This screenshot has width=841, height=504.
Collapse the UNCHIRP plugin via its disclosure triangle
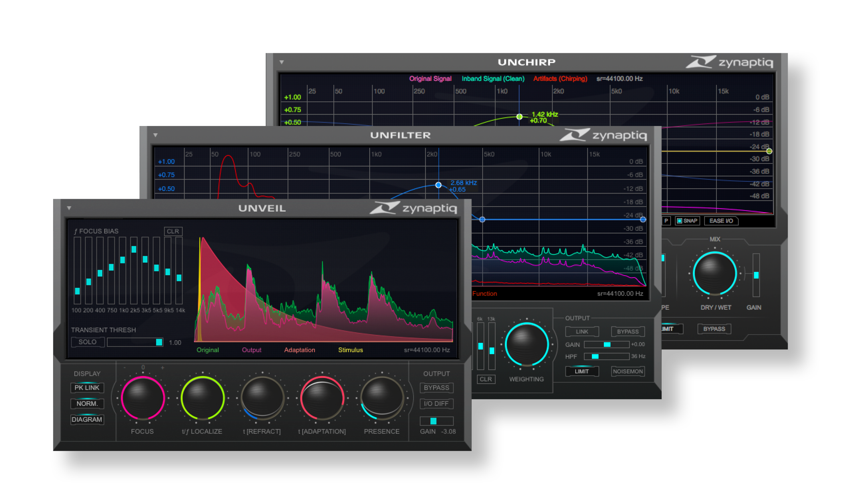[x=281, y=62]
